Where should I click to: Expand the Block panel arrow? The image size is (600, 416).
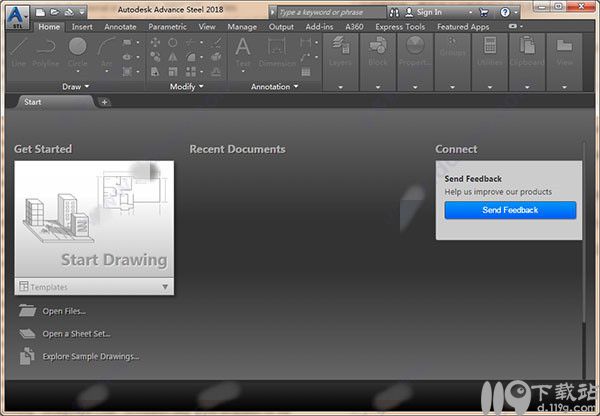(x=378, y=87)
